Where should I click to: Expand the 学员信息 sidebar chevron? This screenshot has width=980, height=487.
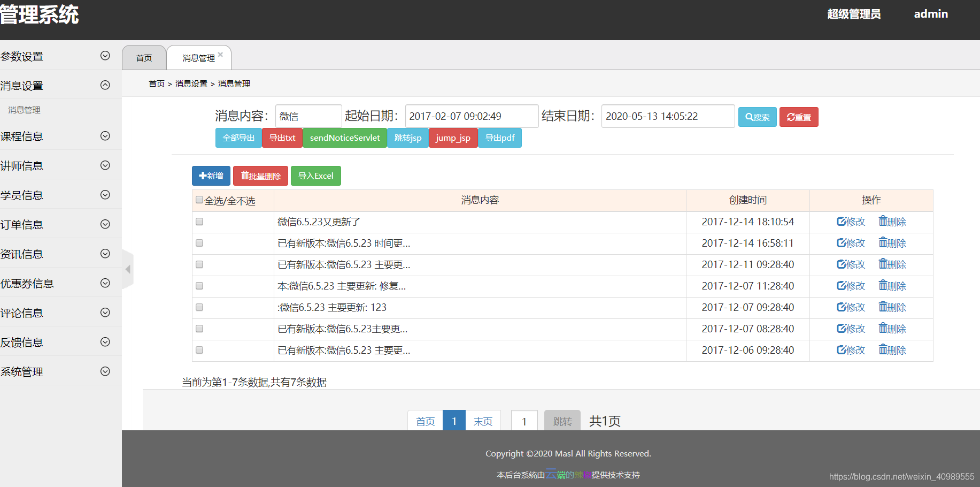click(105, 195)
